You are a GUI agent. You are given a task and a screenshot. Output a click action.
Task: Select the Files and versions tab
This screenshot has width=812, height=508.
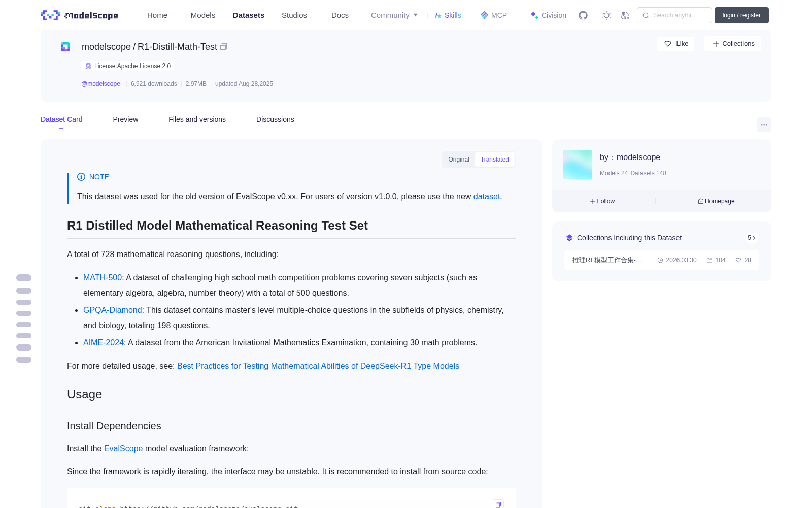(x=197, y=119)
